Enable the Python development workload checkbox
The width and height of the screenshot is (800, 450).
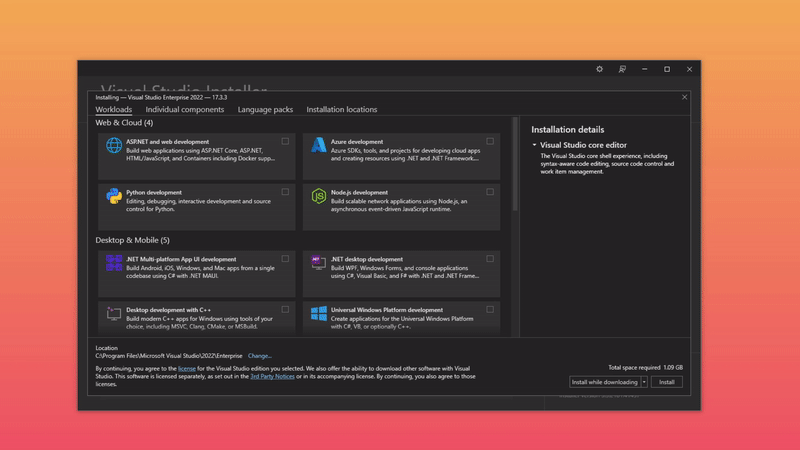pyautogui.click(x=285, y=192)
